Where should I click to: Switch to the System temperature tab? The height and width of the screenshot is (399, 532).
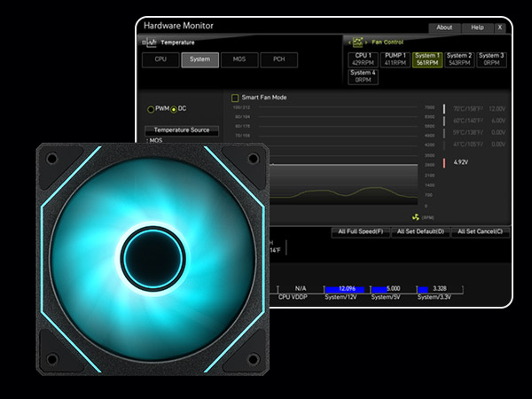click(199, 60)
